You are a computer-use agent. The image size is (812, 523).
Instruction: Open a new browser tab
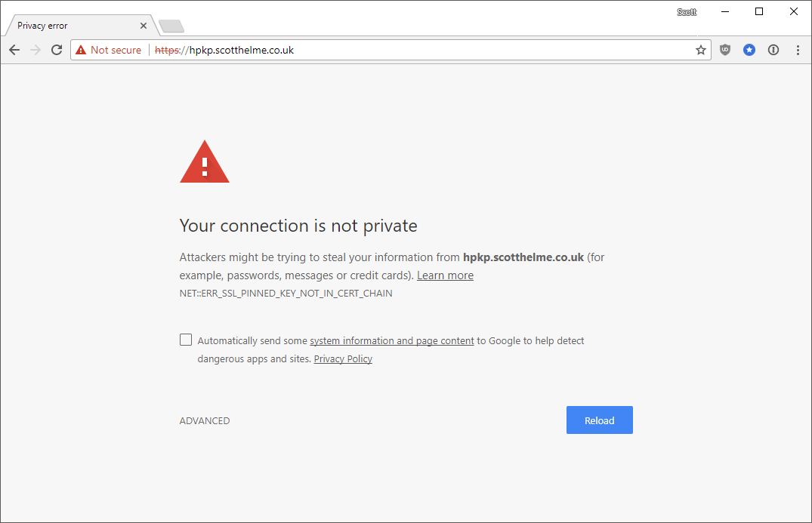point(171,25)
